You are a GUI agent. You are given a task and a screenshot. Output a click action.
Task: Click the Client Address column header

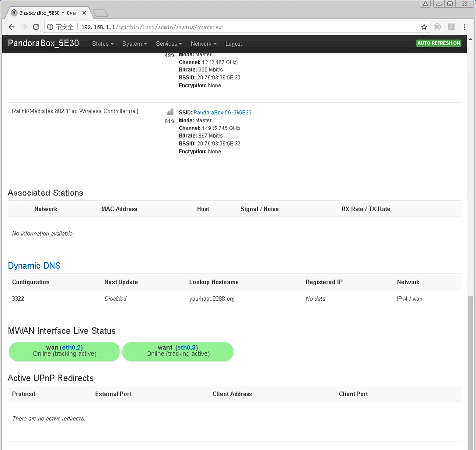pyautogui.click(x=232, y=394)
